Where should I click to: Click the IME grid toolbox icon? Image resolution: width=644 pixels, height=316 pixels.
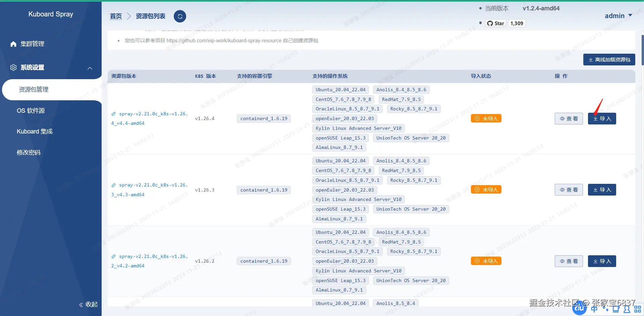pyautogui.click(x=638, y=309)
